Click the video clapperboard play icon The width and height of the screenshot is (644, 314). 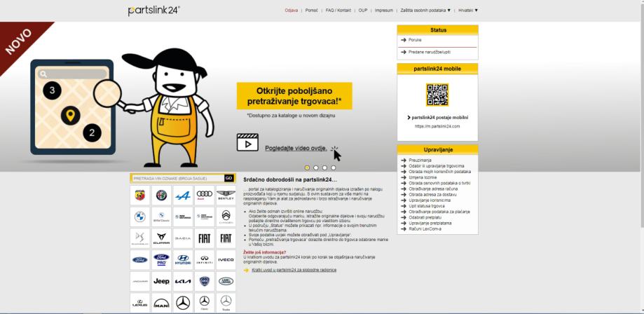click(247, 142)
